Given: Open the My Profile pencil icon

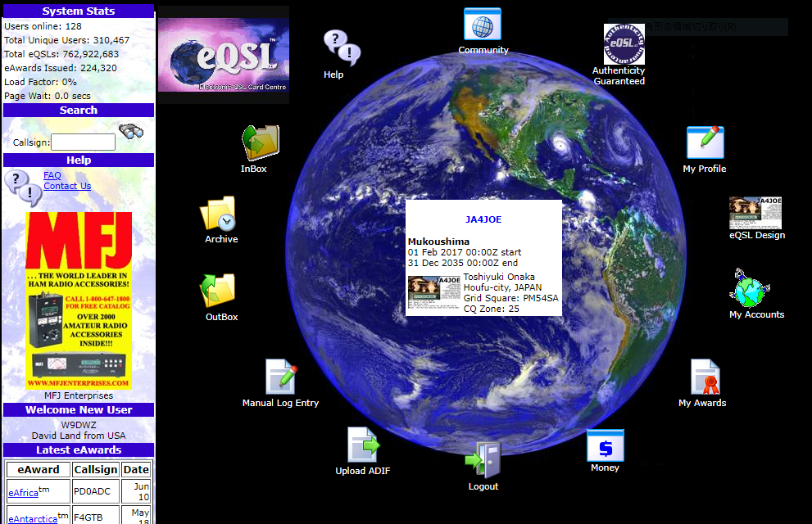Looking at the screenshot, I should (x=705, y=142).
